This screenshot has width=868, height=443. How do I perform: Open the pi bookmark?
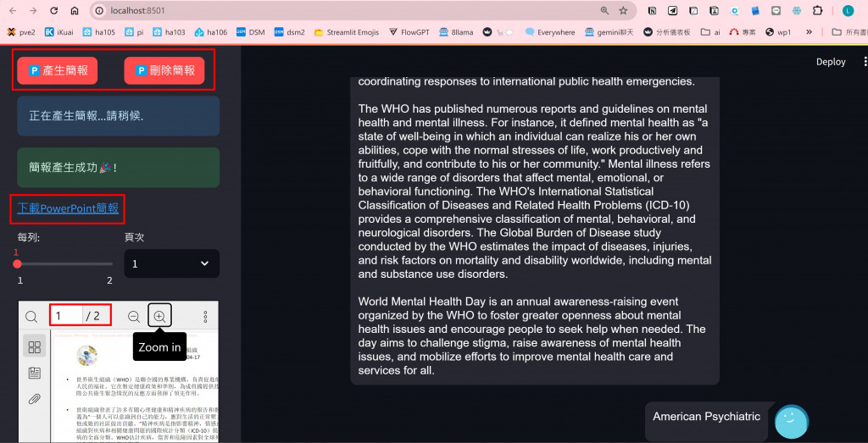(x=134, y=32)
